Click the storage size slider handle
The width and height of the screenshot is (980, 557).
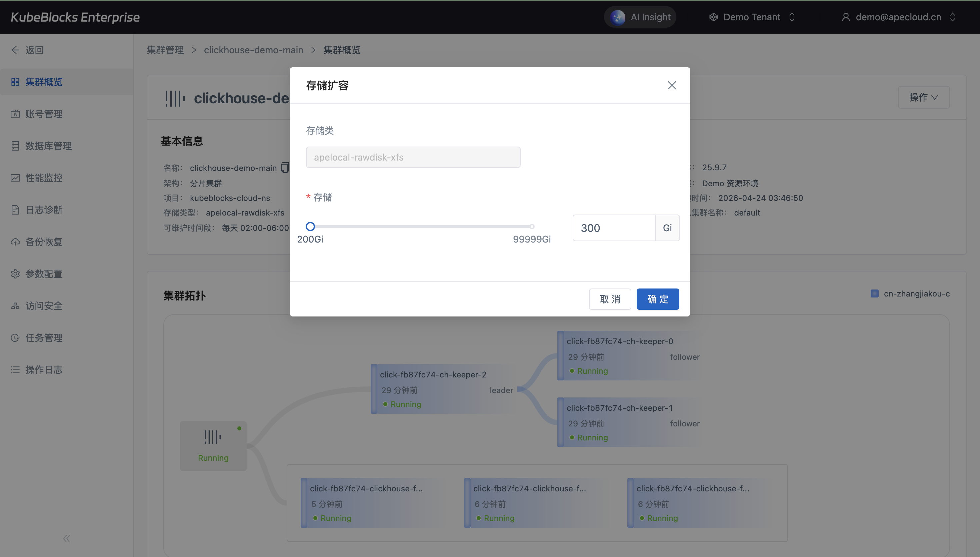pos(310,227)
